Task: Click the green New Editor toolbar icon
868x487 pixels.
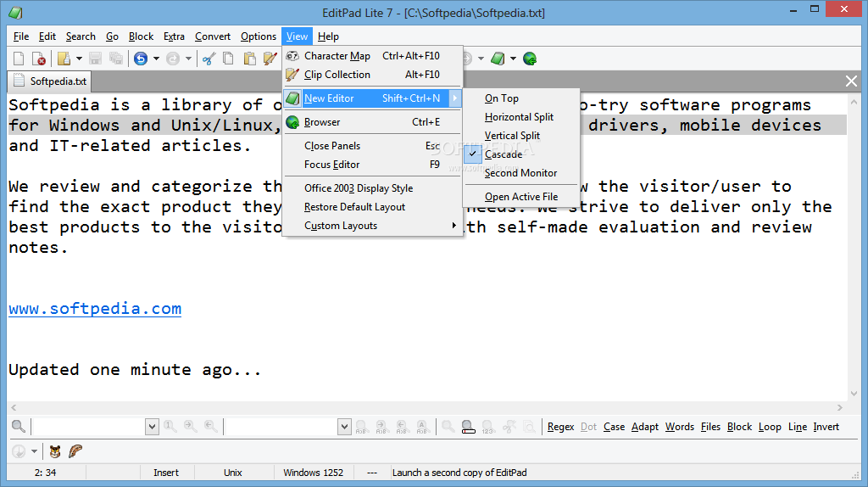Action: coord(498,59)
